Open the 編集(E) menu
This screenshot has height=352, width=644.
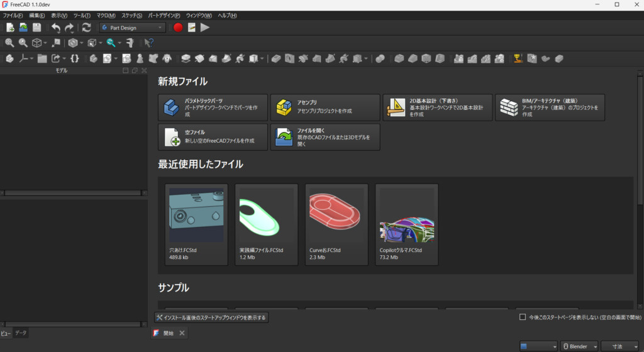(x=37, y=16)
